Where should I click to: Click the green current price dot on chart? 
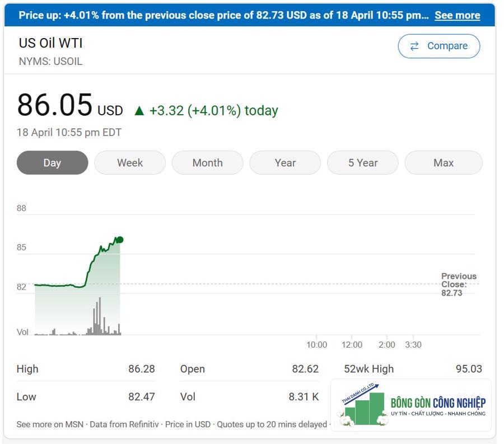click(x=120, y=240)
